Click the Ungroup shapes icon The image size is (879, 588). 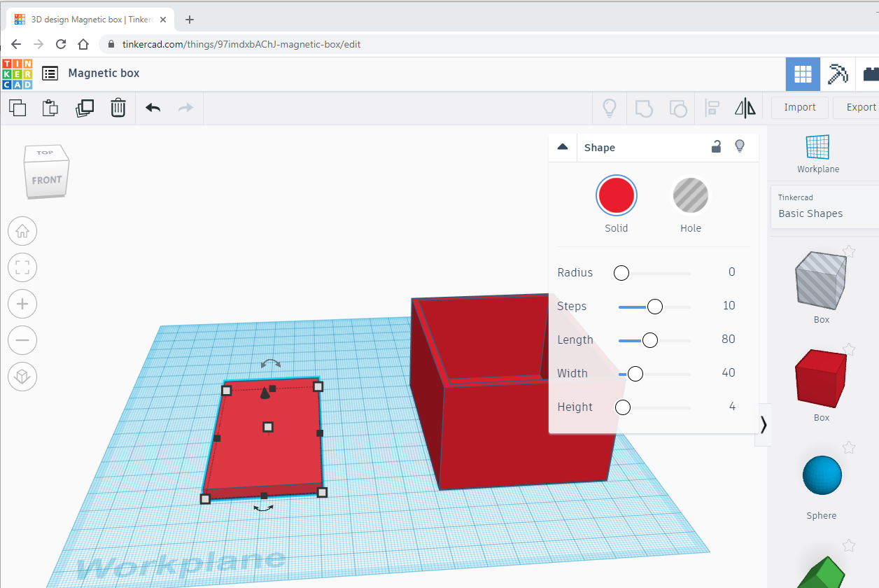pyautogui.click(x=678, y=108)
